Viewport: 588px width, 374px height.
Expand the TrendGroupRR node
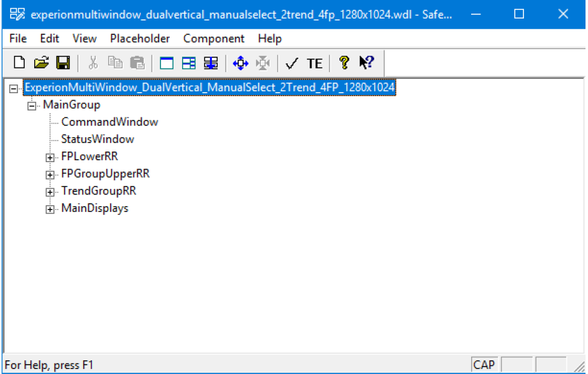50,191
